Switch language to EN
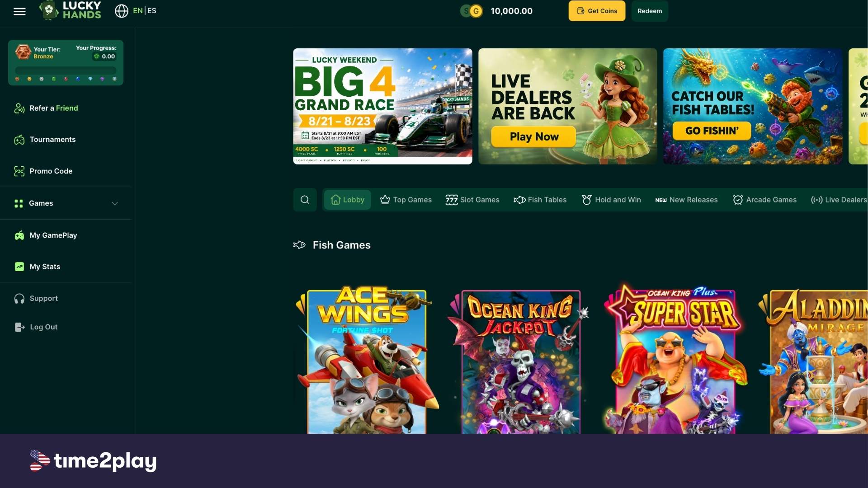 pyautogui.click(x=137, y=11)
